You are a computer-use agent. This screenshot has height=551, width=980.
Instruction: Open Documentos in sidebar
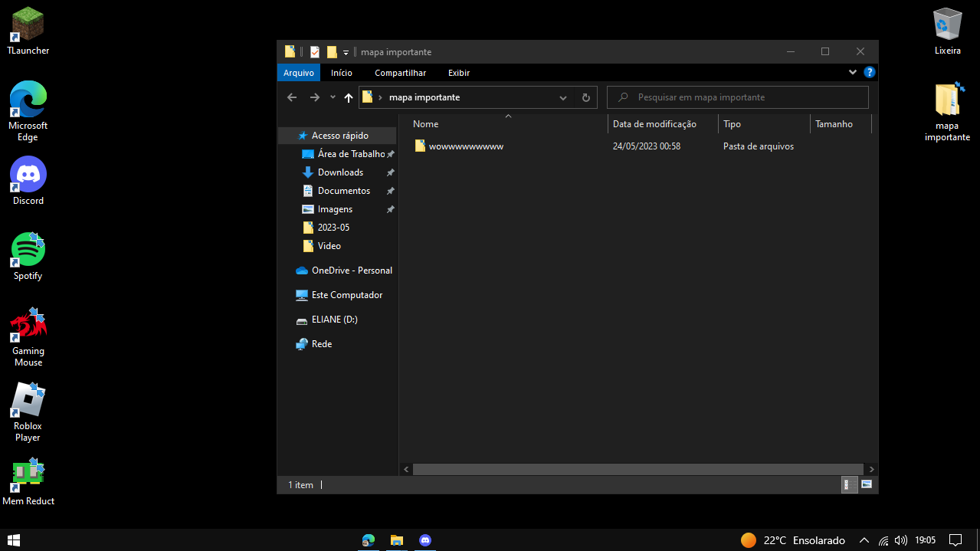(337, 191)
